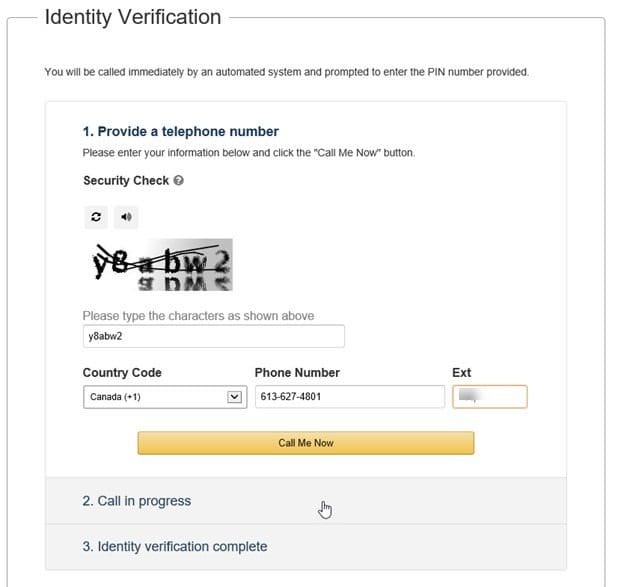The image size is (624, 587).
Task: Open the Country Code Canada (+1) dropdown
Action: click(x=165, y=397)
